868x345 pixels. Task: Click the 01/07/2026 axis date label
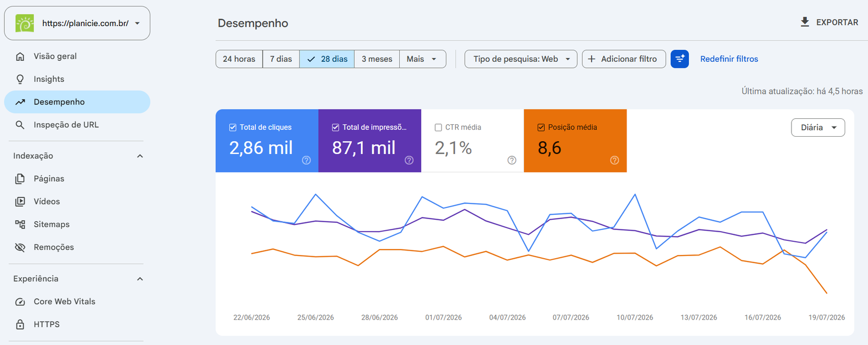[x=444, y=317]
